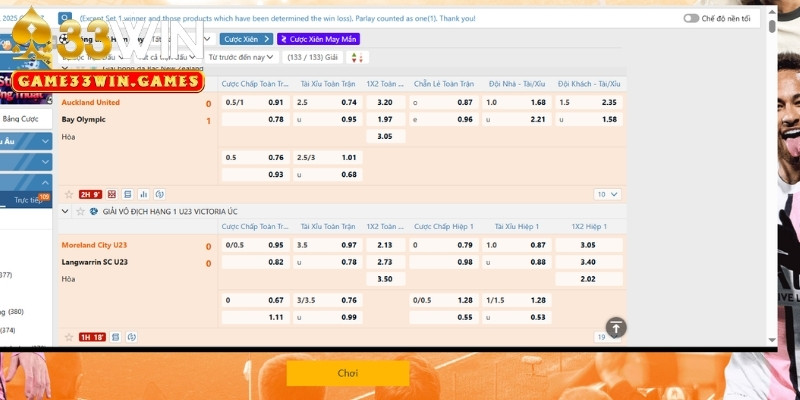Open the Cược Xiên tab

(246, 39)
